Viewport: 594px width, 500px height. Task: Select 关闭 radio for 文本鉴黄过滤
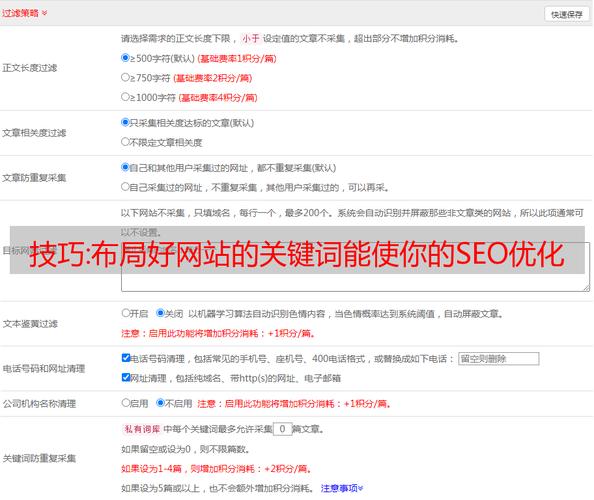pyautogui.click(x=160, y=313)
